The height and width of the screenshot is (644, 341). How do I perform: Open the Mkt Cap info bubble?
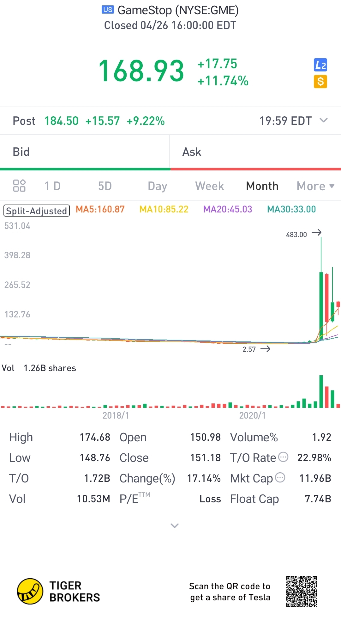click(x=280, y=477)
